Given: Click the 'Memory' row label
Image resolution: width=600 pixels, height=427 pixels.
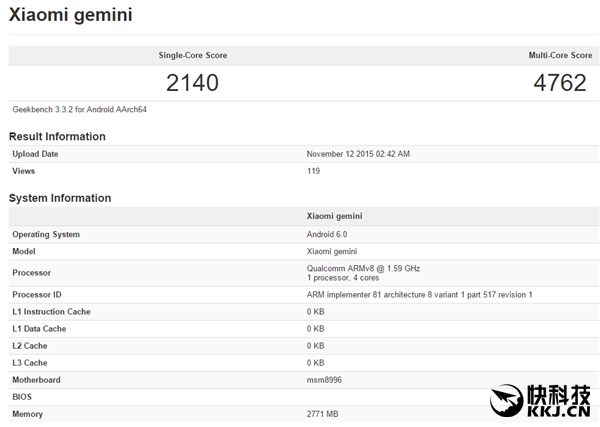Looking at the screenshot, I should click(x=28, y=414).
